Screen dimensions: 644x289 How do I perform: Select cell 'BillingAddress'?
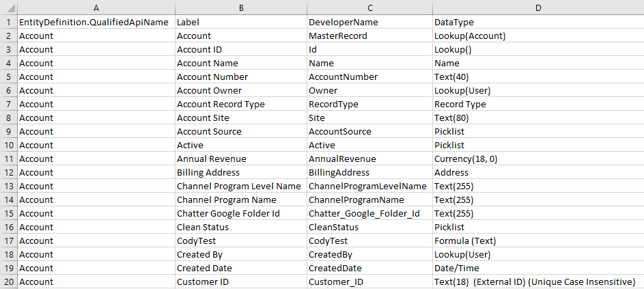coord(369,172)
